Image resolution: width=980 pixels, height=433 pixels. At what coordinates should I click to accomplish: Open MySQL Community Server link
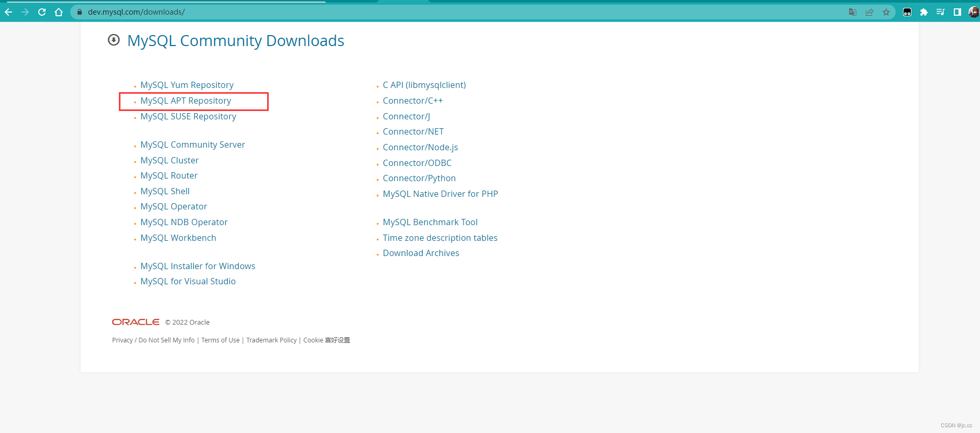tap(192, 145)
